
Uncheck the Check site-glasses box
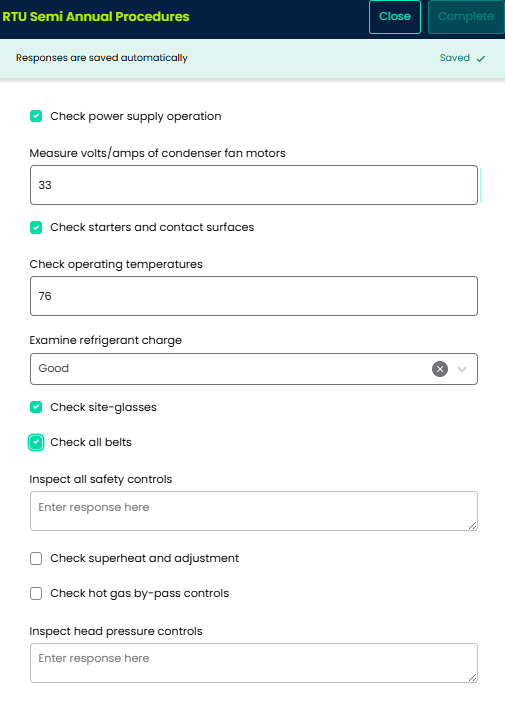coord(36,407)
